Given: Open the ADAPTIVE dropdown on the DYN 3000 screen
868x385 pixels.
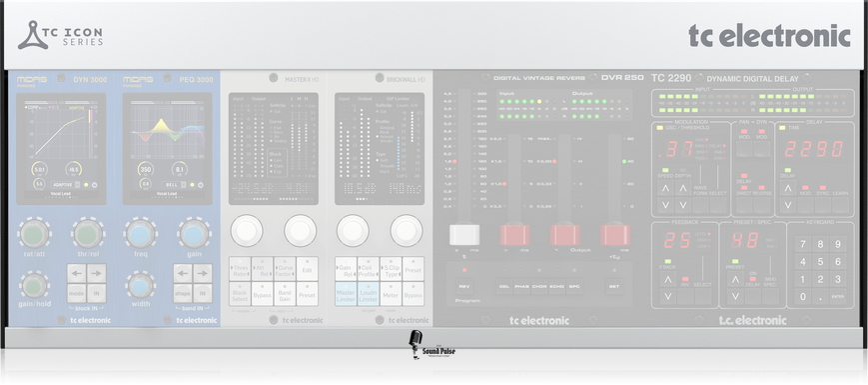Looking at the screenshot, I should point(65,184).
